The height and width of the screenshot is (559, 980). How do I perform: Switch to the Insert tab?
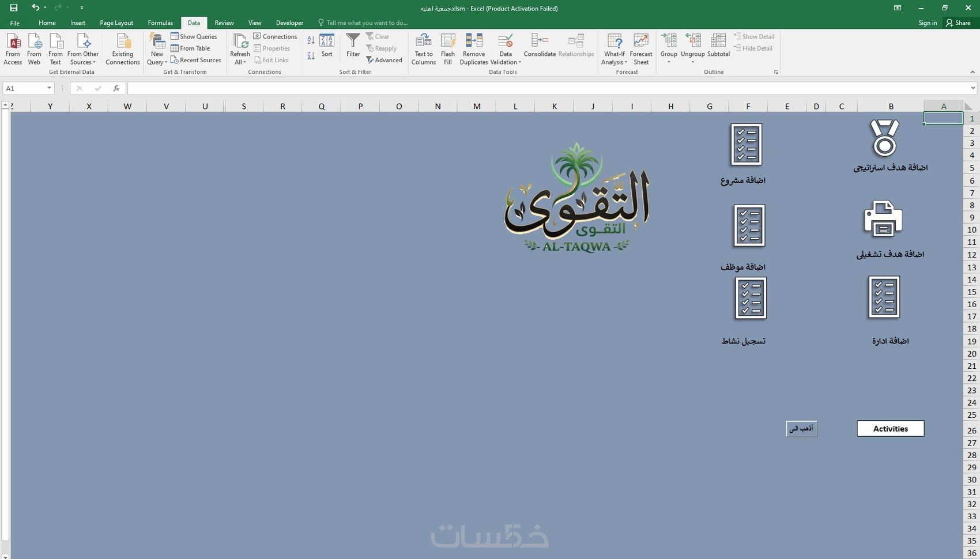tap(78, 23)
